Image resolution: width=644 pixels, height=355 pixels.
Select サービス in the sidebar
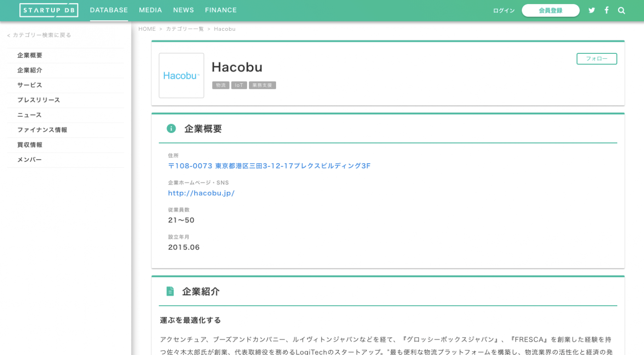tap(65, 85)
